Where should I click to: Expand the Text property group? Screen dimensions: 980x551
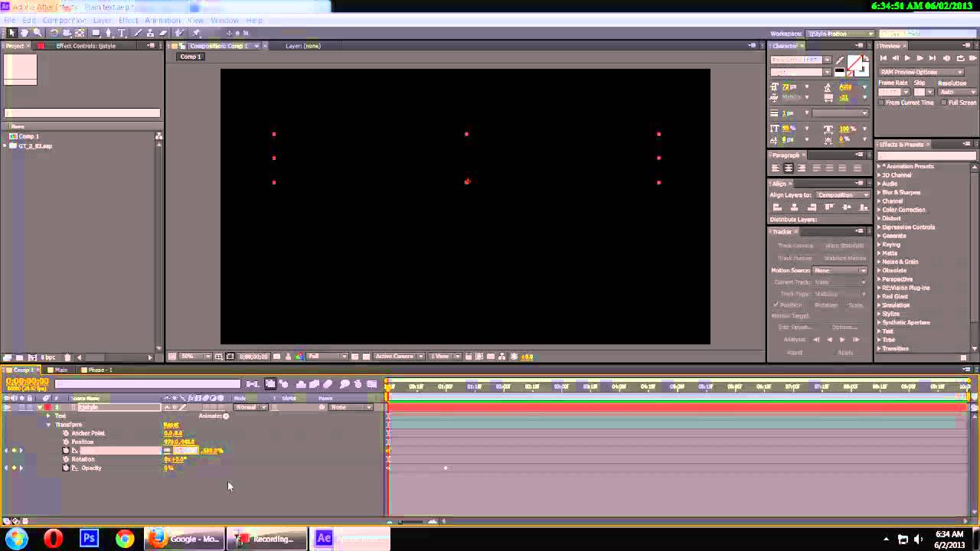point(48,416)
